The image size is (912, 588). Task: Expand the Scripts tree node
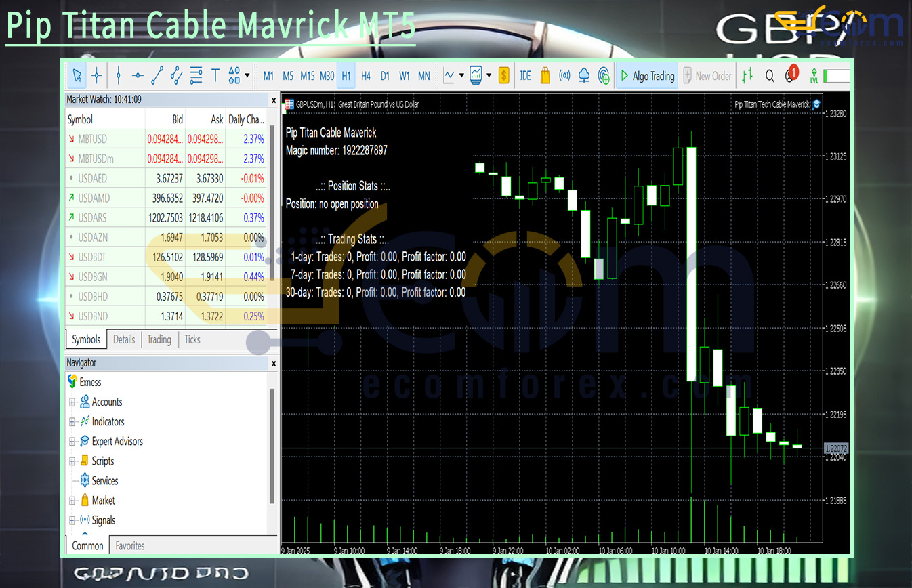click(72, 461)
